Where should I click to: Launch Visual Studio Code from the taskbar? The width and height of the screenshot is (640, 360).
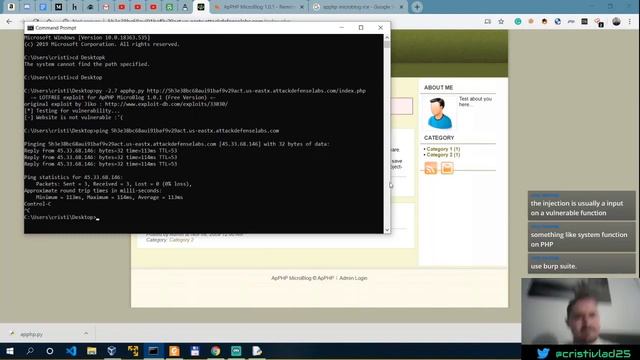point(71,351)
